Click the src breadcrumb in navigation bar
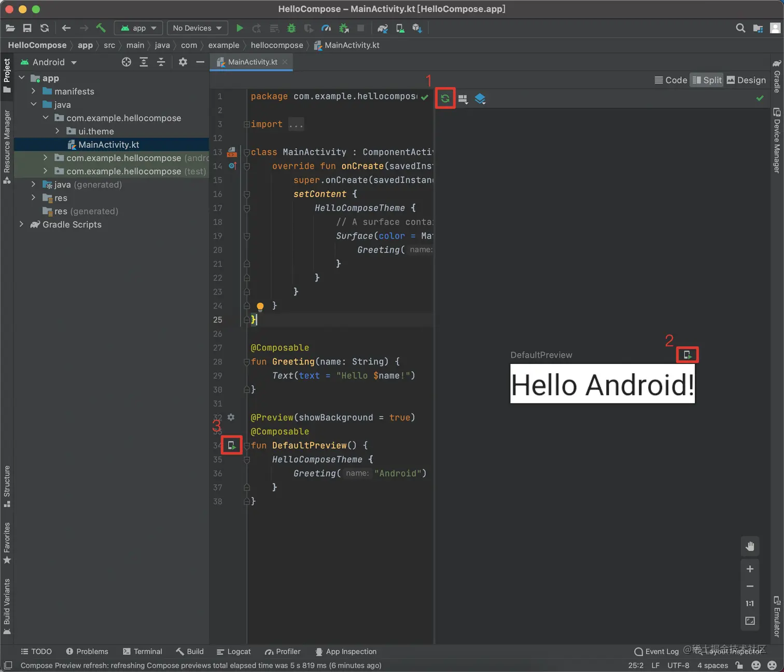 (109, 45)
